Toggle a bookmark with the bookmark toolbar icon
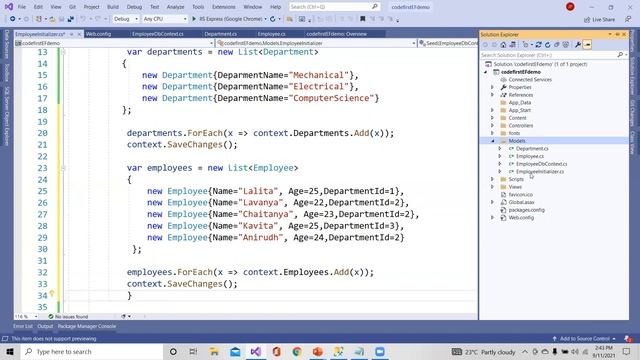 pos(362,19)
